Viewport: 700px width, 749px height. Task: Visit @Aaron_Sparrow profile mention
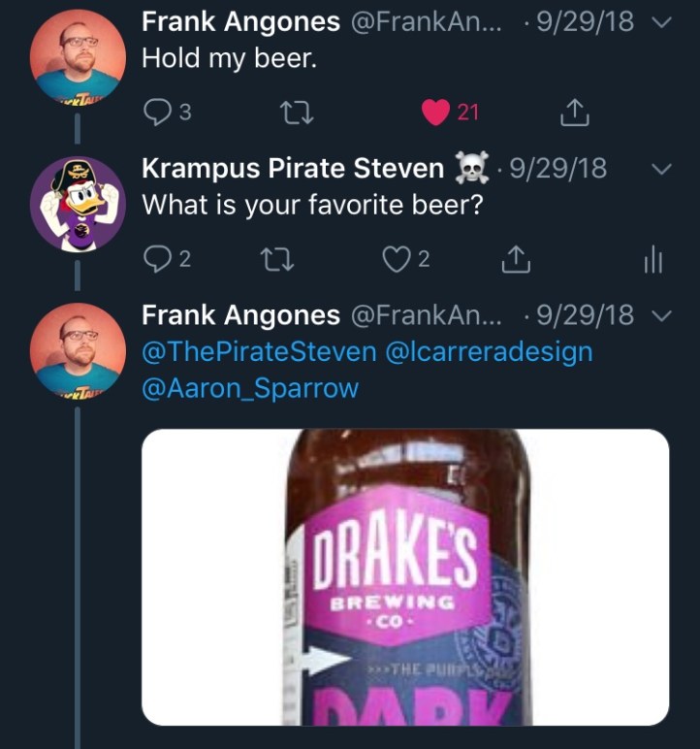pyautogui.click(x=250, y=388)
